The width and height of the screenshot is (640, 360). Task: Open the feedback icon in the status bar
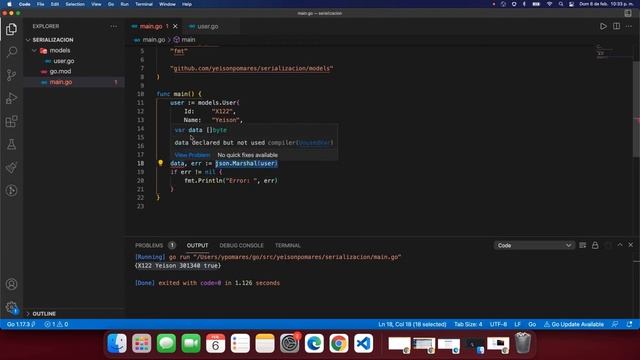615,324
